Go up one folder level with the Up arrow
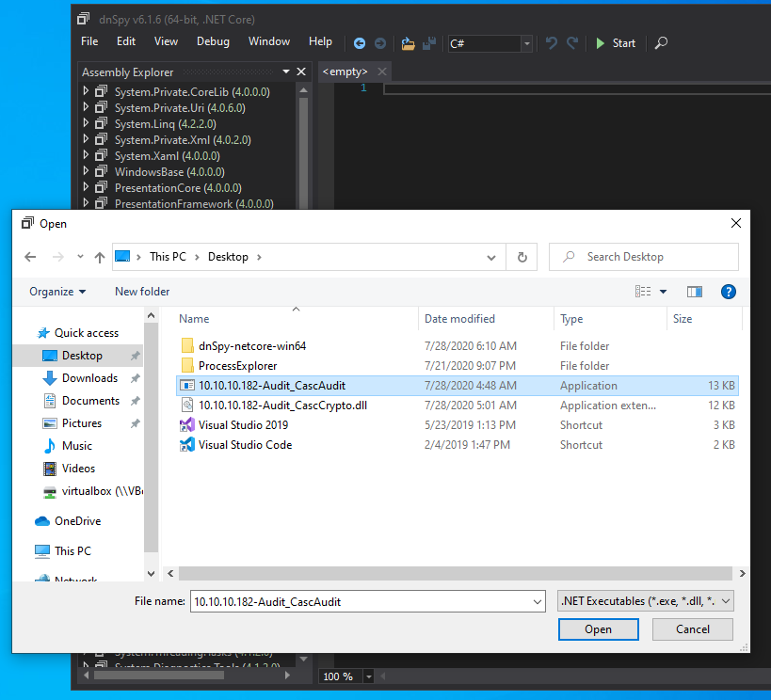Image resolution: width=771 pixels, height=700 pixels. (x=100, y=257)
